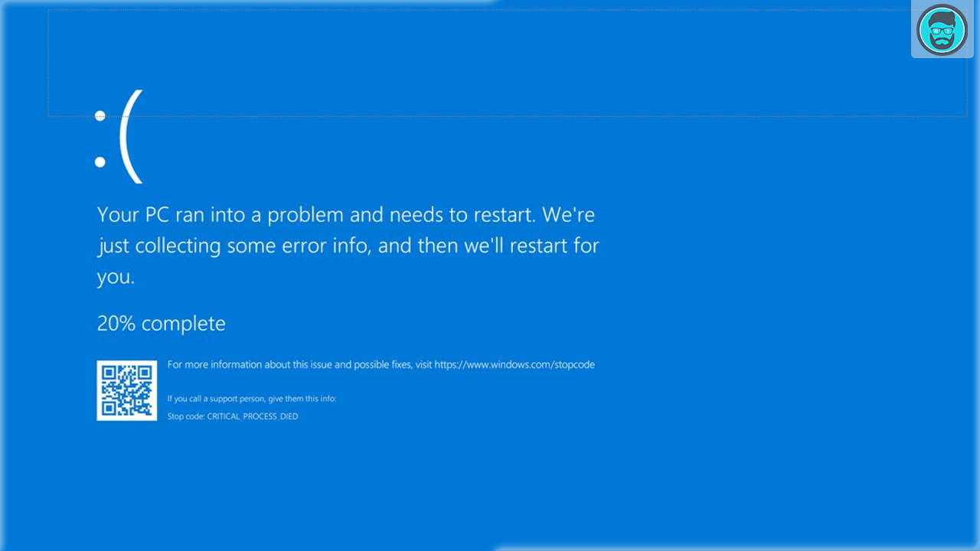
Task: Click the "20% complete" progress text
Action: point(161,324)
